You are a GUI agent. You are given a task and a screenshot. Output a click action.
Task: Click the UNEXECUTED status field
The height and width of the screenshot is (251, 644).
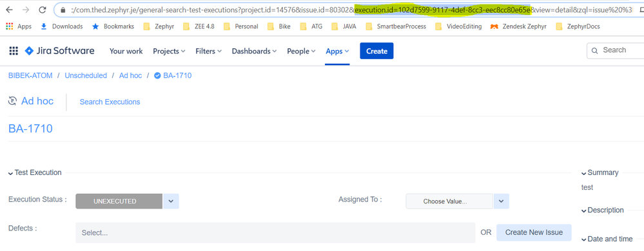(x=119, y=201)
